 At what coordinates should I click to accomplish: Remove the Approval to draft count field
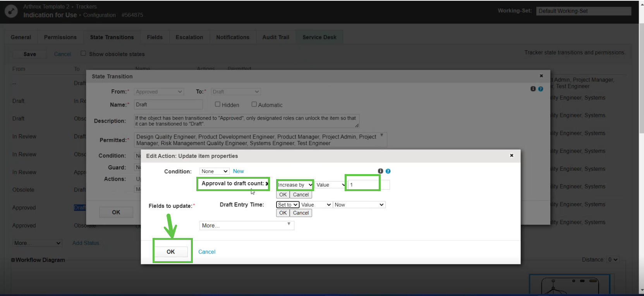tap(267, 184)
